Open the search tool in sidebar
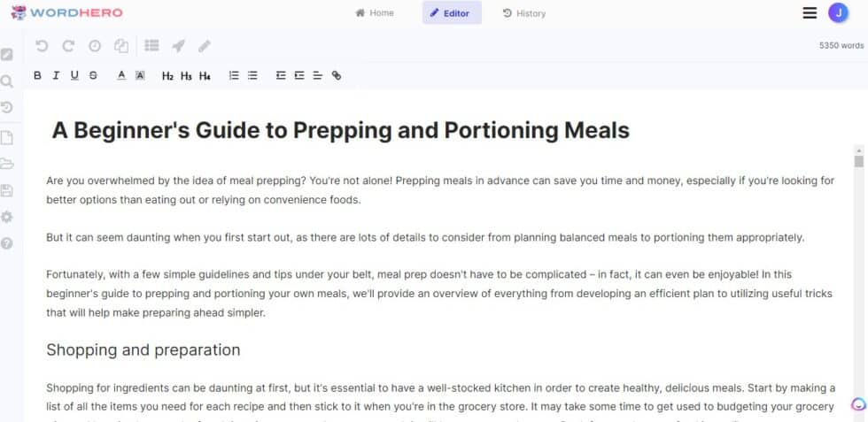 pyautogui.click(x=7, y=81)
